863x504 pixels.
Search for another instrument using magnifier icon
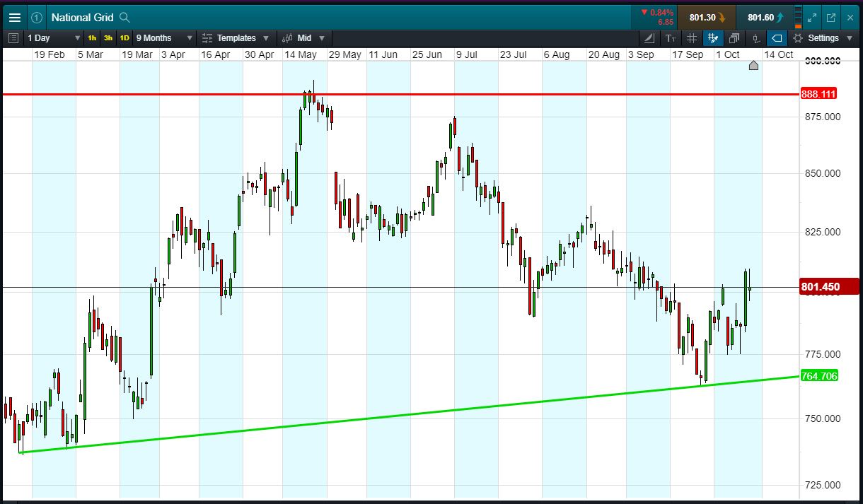(x=124, y=18)
